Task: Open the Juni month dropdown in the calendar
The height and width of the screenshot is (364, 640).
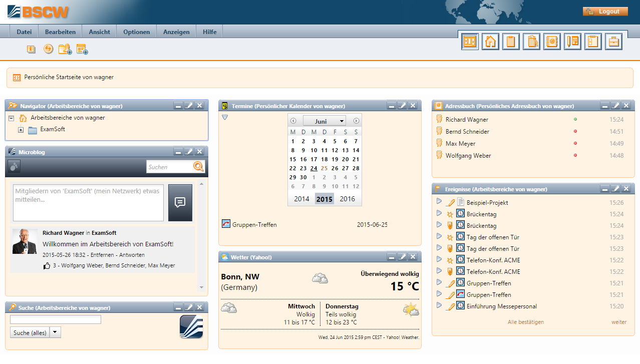Action: [324, 121]
